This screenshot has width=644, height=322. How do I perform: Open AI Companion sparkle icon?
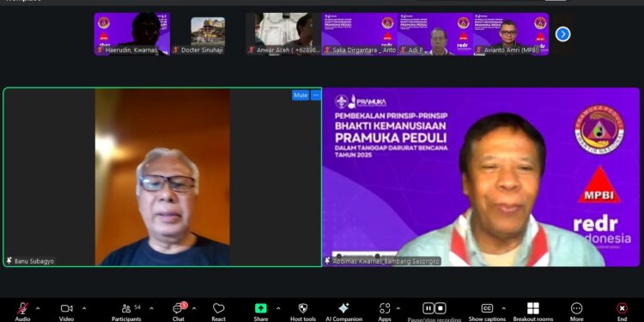click(x=343, y=308)
